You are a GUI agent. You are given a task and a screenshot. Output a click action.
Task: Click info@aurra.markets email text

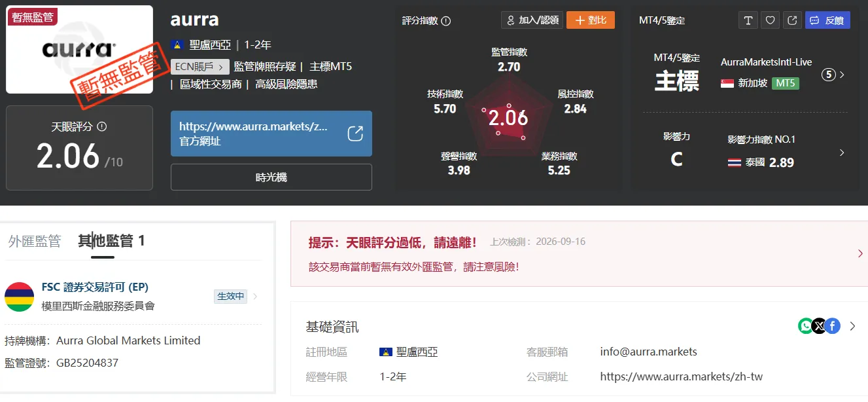[x=648, y=352]
